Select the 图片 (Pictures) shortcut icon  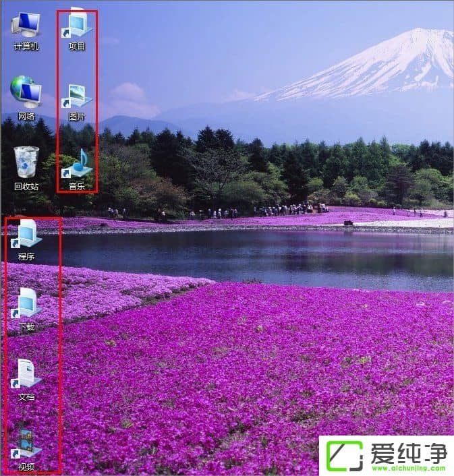(x=76, y=94)
